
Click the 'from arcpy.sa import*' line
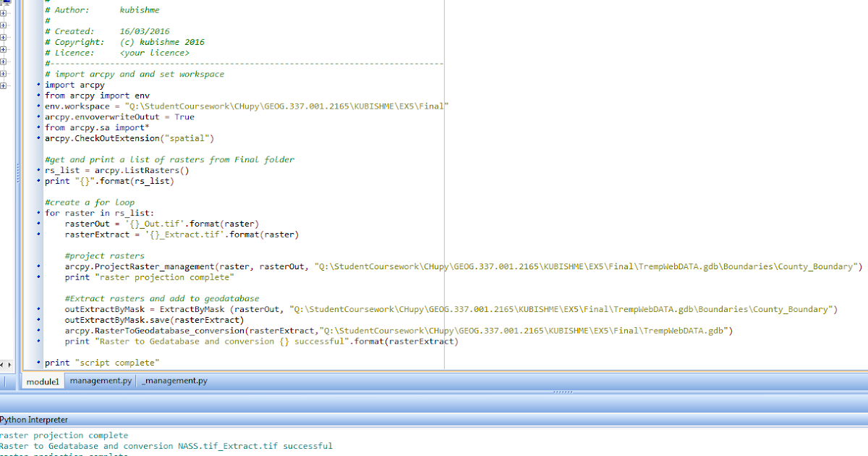[97, 127]
